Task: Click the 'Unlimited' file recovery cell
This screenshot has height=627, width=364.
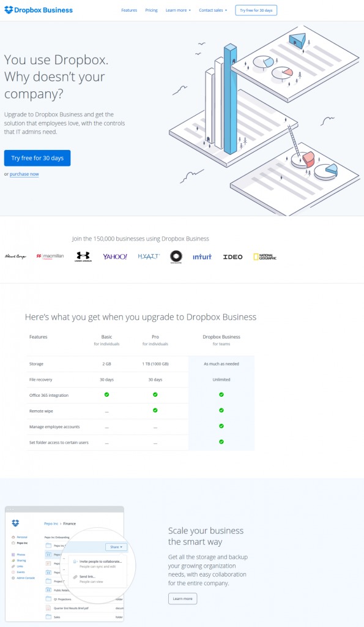Action: (221, 380)
